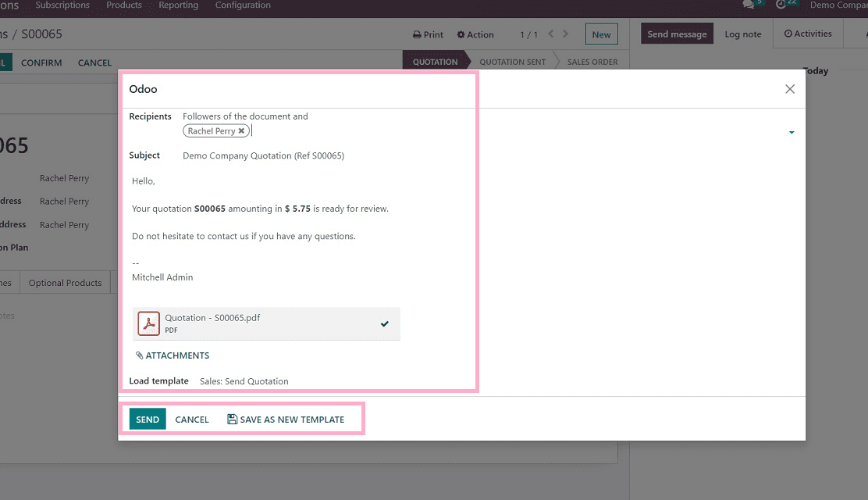This screenshot has height=500, width=868.
Task: Open the Activities clock button in chatter
Action: [x=808, y=34]
